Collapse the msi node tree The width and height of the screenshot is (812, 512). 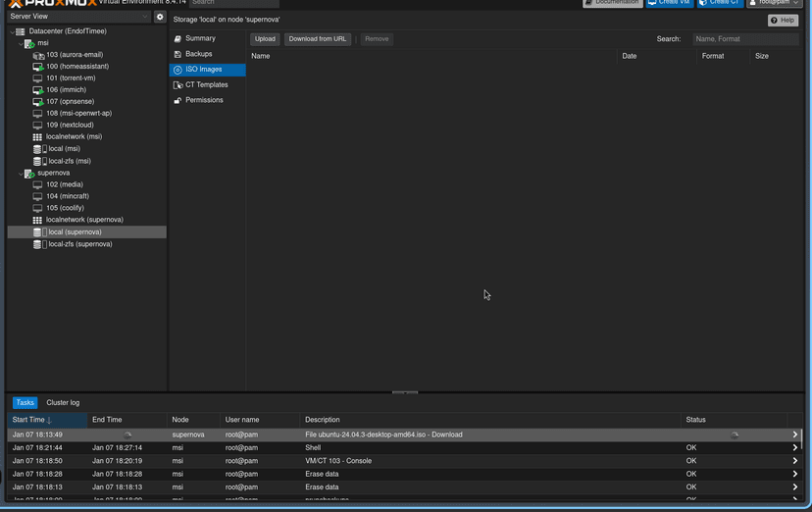click(x=21, y=44)
